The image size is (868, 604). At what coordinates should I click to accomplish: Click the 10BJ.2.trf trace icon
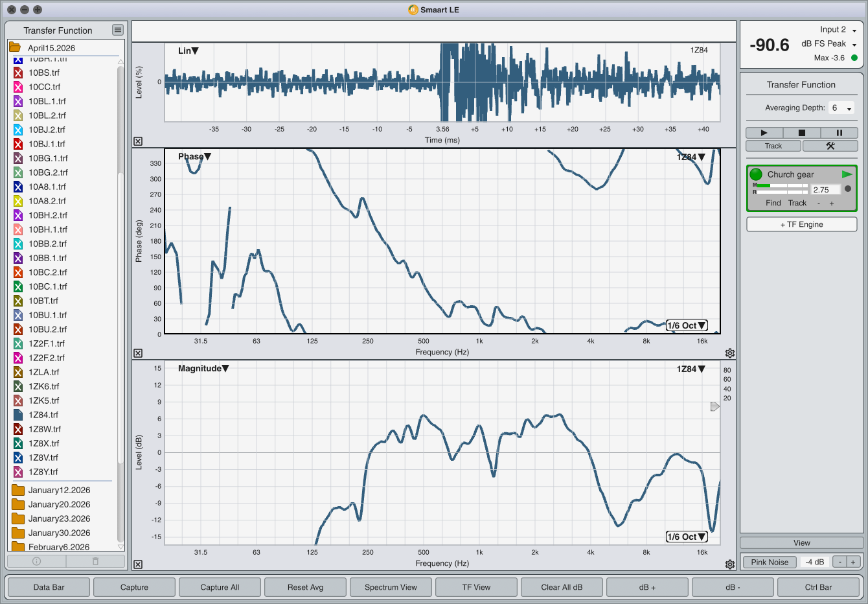(x=18, y=130)
